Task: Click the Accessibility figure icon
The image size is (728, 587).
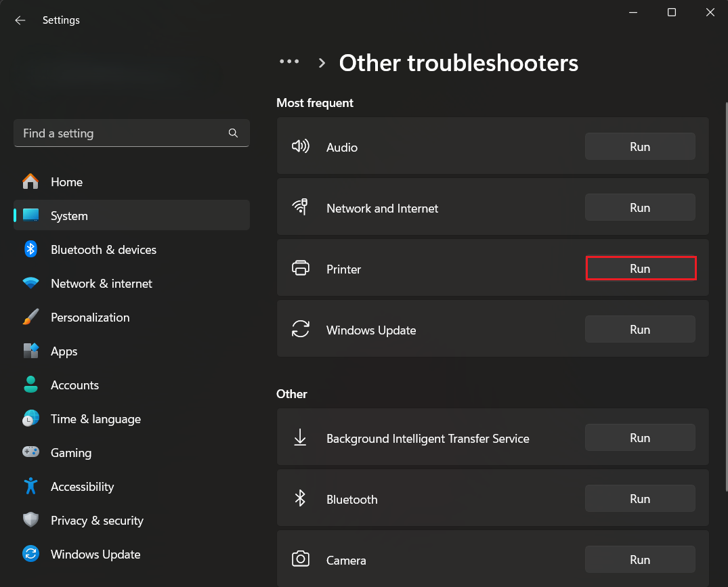Action: pyautogui.click(x=30, y=486)
